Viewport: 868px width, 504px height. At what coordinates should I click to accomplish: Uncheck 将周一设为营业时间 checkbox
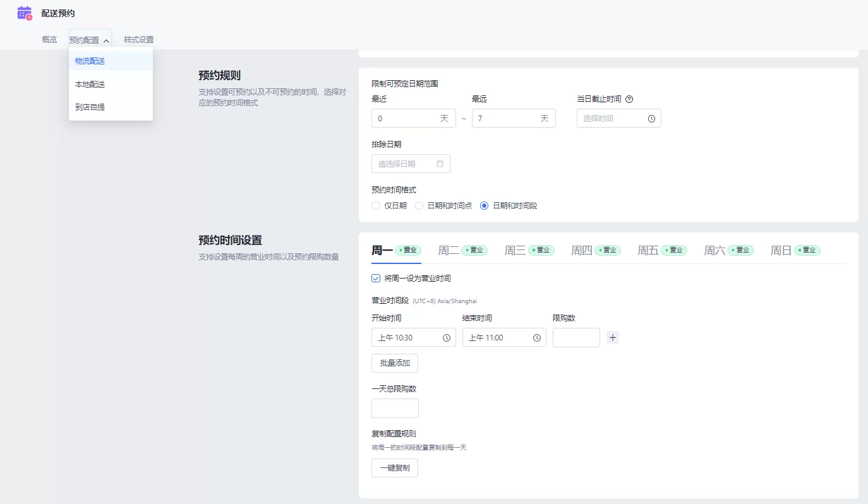pyautogui.click(x=375, y=277)
